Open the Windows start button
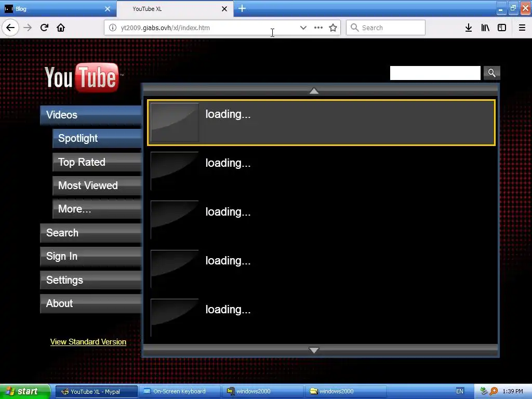The image size is (532, 399). click(x=25, y=392)
